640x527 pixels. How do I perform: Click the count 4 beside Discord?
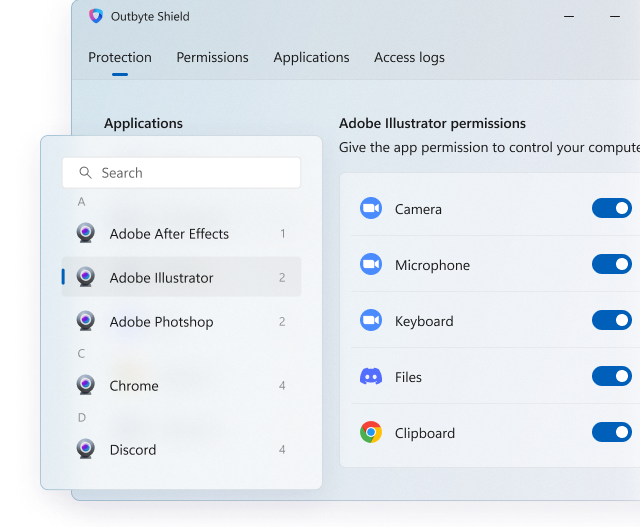[282, 449]
